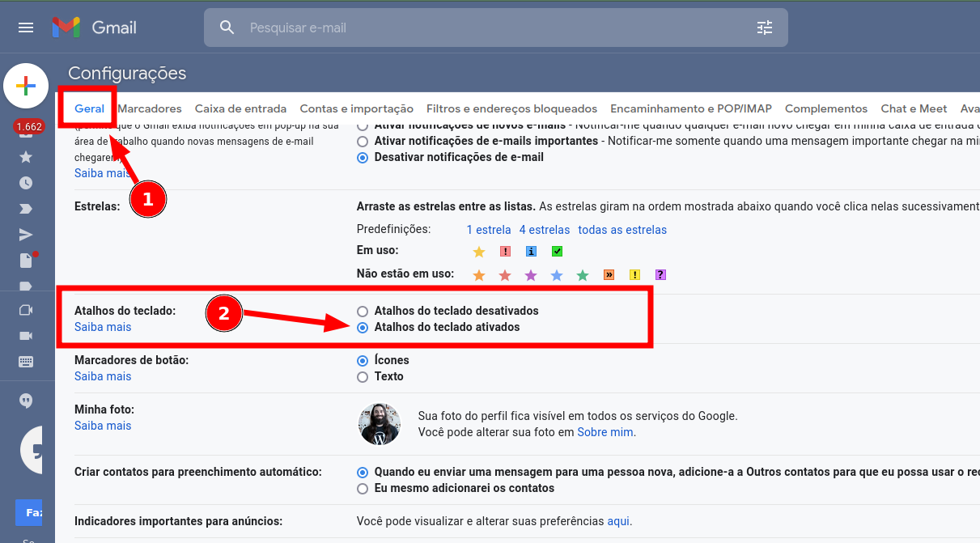980x543 pixels.
Task: Select yellow star in Em uso row
Action: (x=479, y=252)
